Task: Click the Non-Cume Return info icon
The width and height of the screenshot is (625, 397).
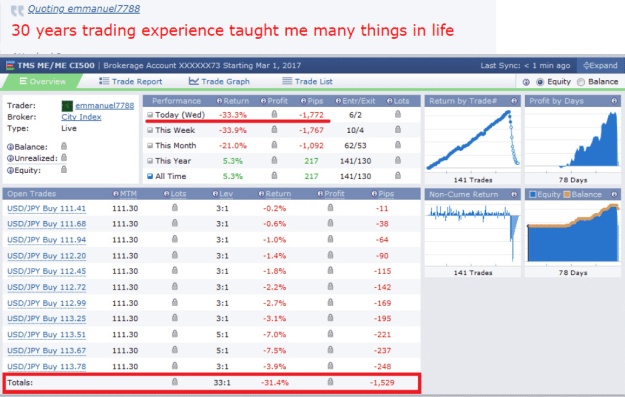Action: (x=514, y=194)
